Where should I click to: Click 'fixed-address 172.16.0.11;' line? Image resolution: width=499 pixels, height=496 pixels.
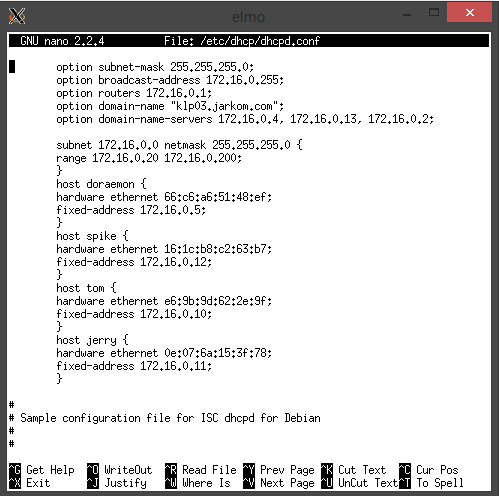pyautogui.click(x=134, y=366)
